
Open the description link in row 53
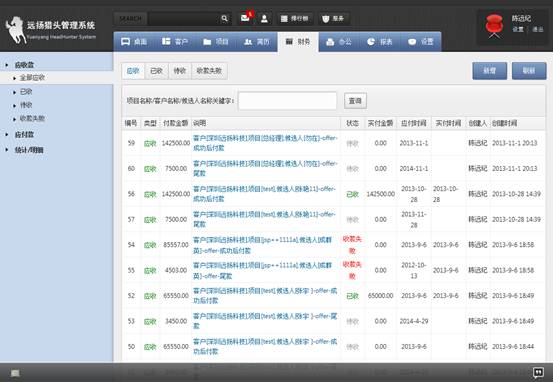point(265,321)
